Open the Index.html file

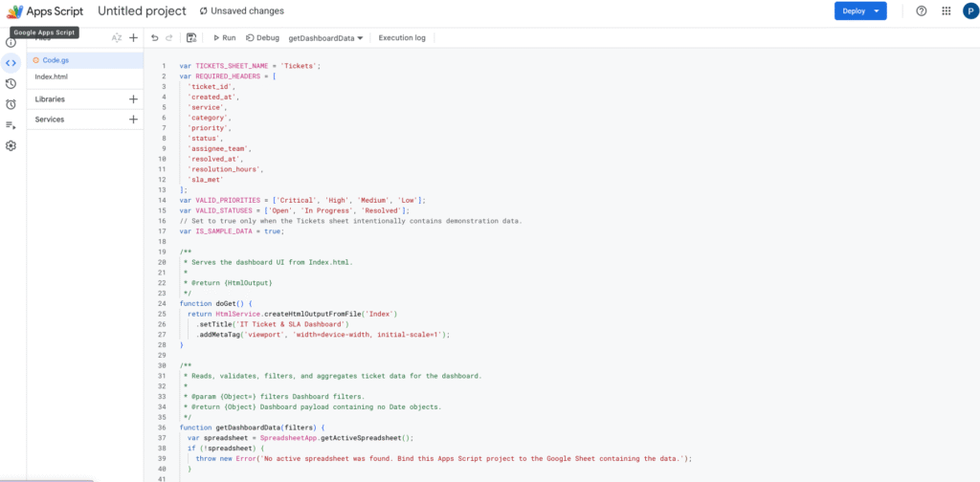click(85, 77)
